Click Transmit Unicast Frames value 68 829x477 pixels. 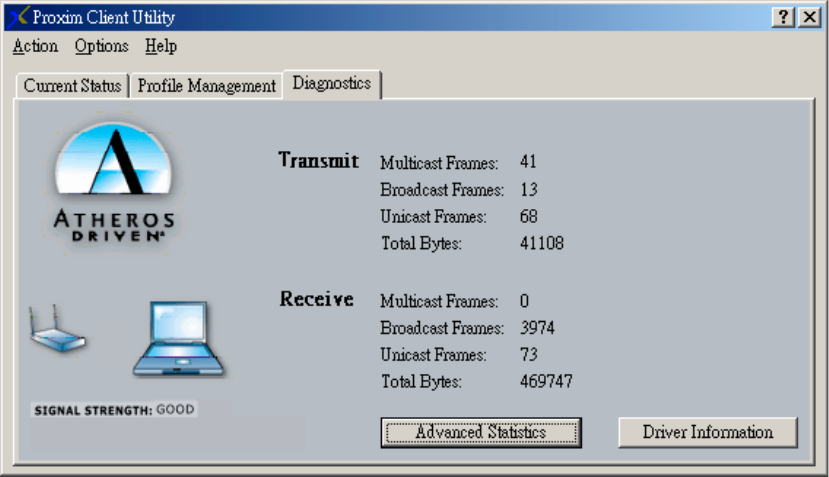[529, 216]
